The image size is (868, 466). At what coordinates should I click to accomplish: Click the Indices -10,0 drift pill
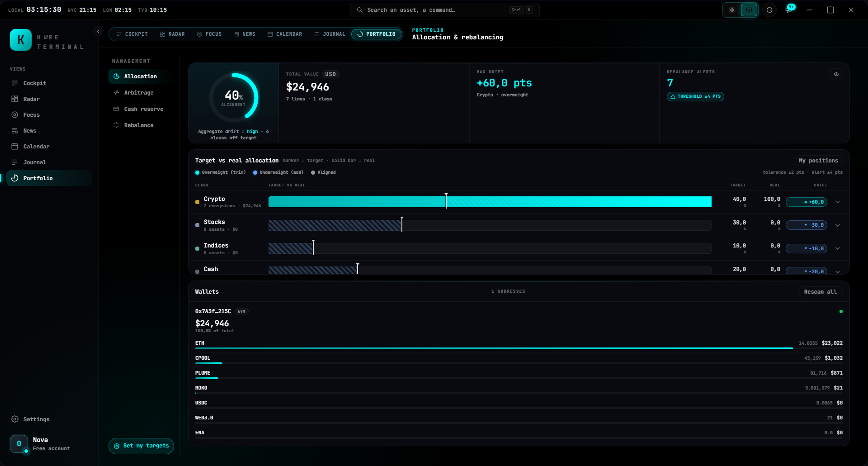click(x=807, y=248)
